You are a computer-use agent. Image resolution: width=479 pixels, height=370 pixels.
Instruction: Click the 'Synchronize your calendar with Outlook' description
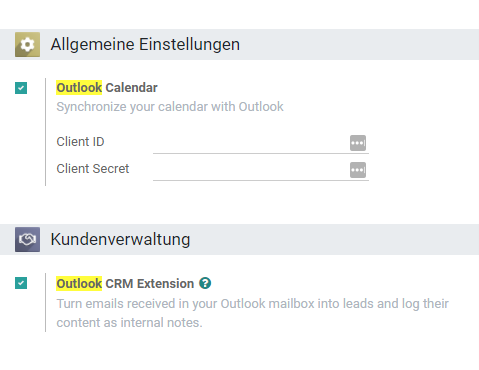170,107
